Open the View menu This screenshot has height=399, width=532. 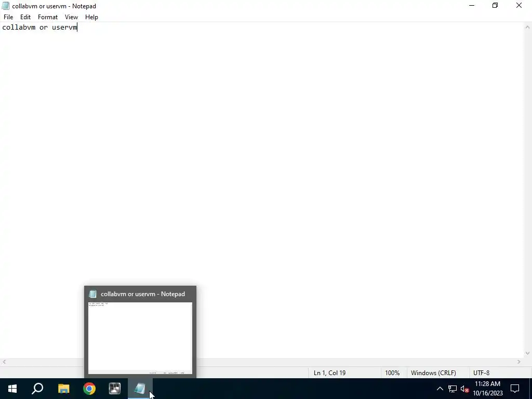point(71,17)
